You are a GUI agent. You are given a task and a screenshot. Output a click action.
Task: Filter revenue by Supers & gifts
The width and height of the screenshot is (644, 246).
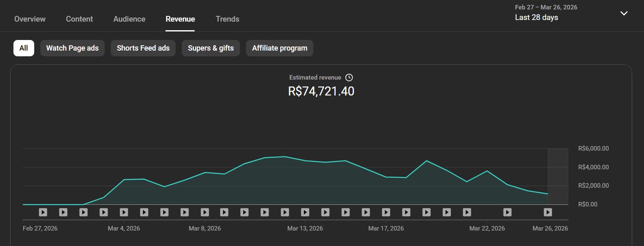[x=211, y=48]
